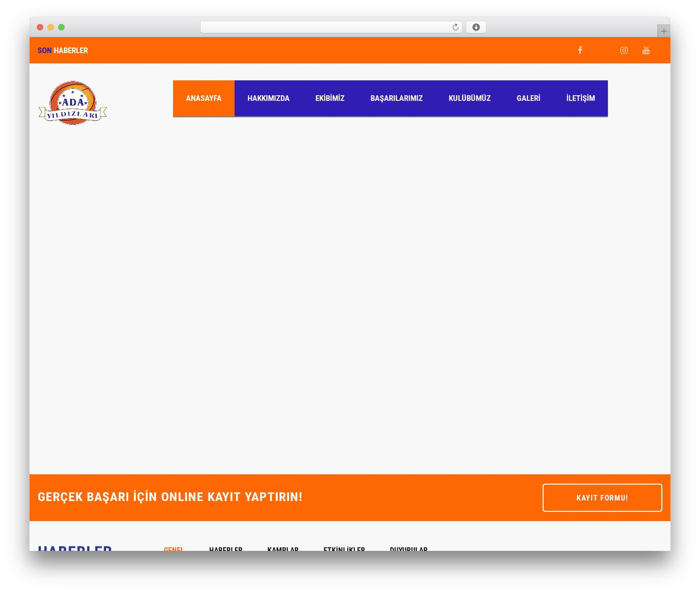The image size is (700, 593).
Task: Click the Son Haberler label
Action: [63, 50]
